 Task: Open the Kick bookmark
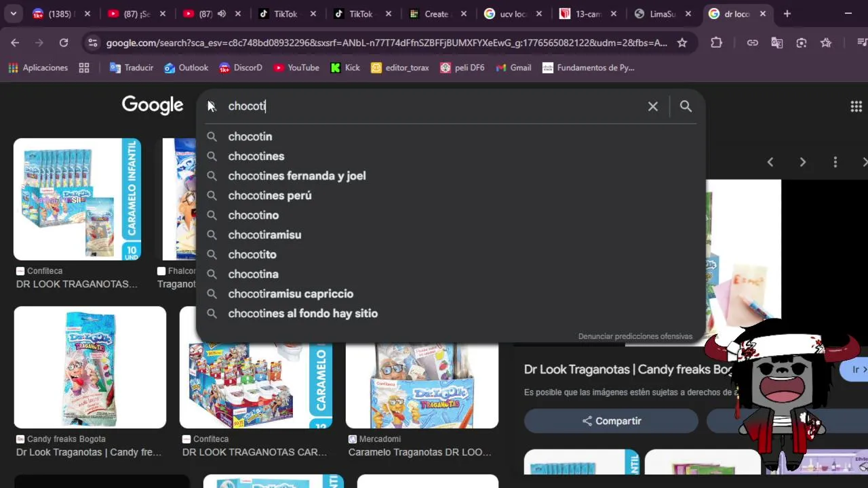click(345, 68)
